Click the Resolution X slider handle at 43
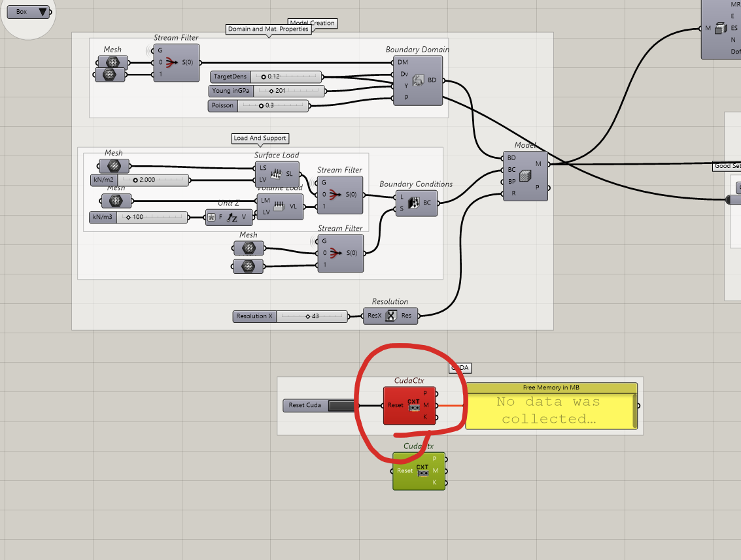The image size is (741, 560). click(307, 316)
